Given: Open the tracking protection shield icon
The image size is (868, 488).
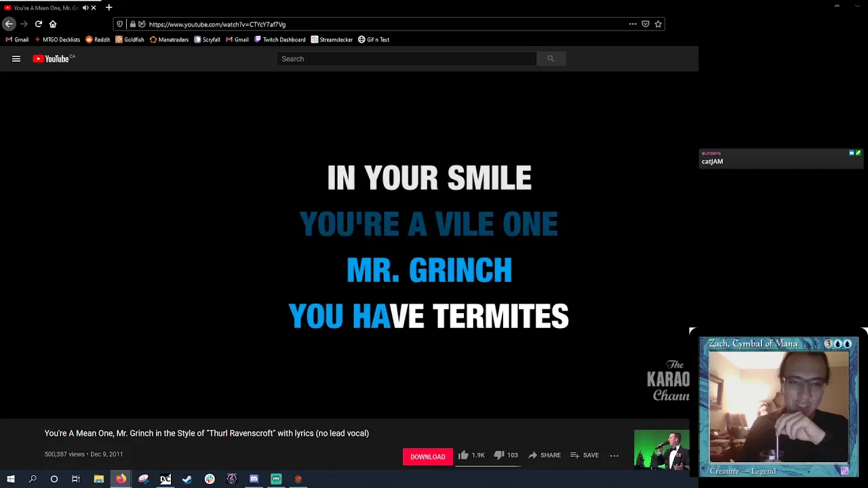Looking at the screenshot, I should [120, 24].
